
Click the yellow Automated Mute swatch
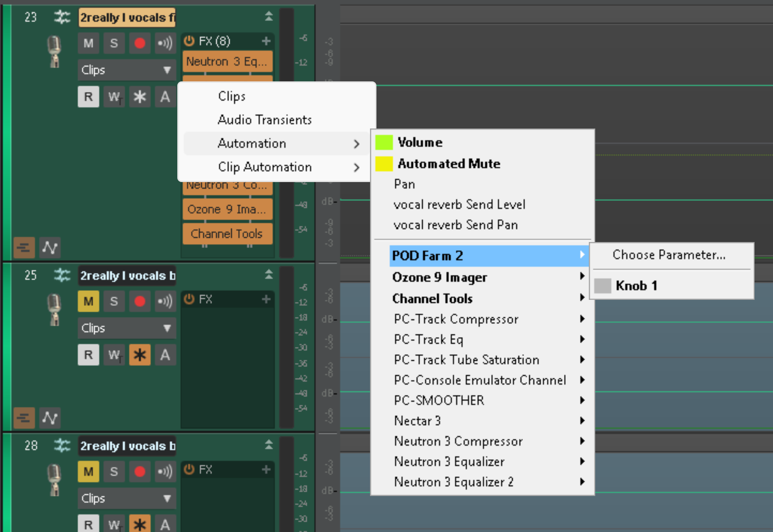point(384,164)
